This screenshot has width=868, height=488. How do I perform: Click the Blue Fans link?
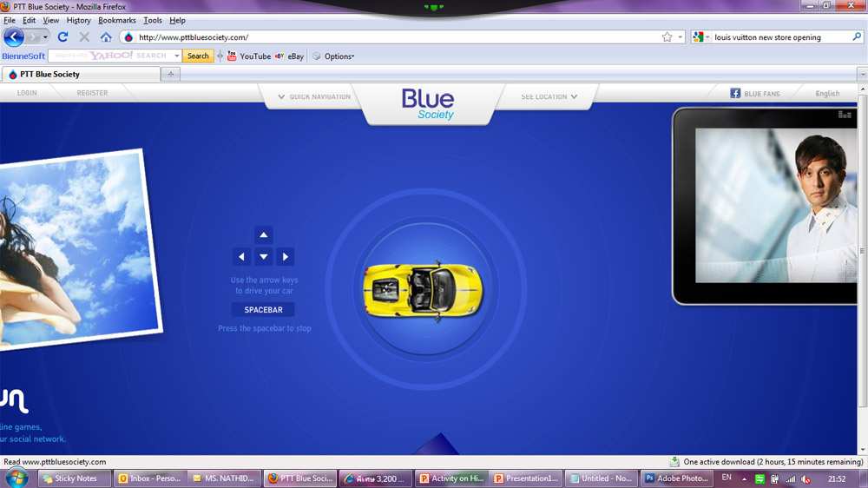(x=762, y=94)
